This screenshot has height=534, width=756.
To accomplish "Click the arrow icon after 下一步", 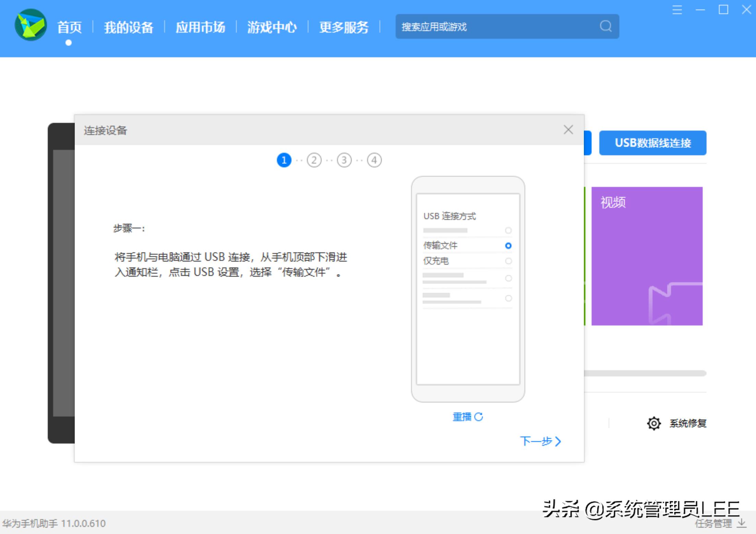I will [558, 442].
